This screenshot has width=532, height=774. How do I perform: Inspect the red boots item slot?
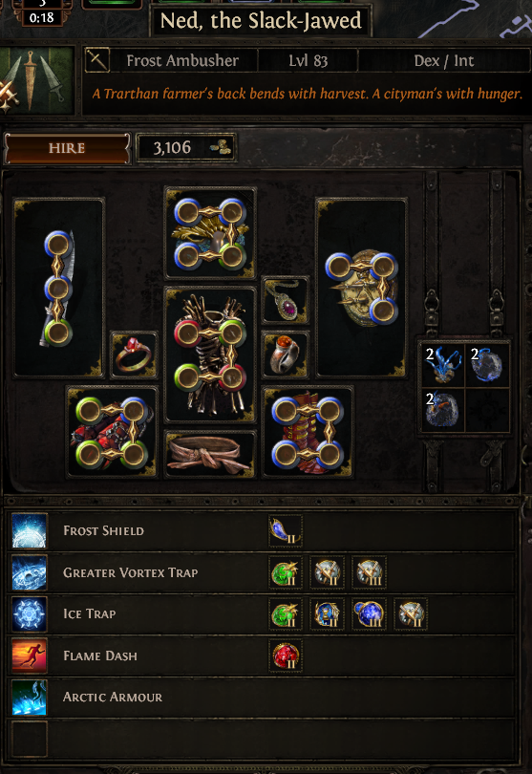(x=308, y=432)
